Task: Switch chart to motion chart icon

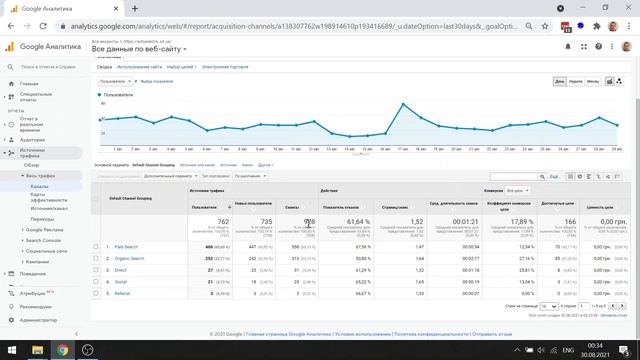Action: pos(619,81)
